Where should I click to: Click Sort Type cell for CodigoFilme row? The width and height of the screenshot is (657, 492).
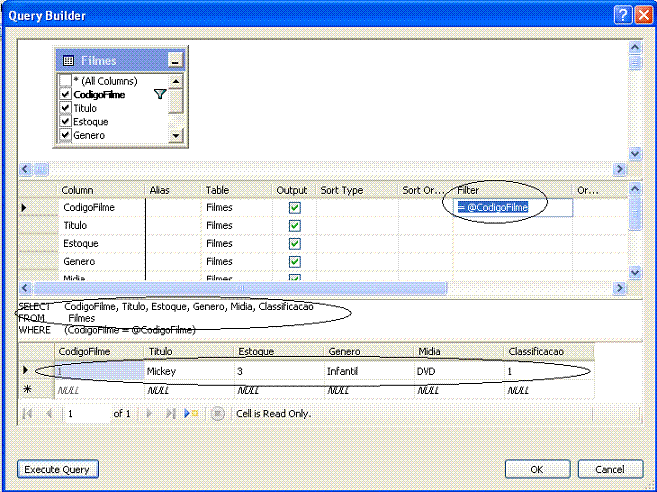click(357, 207)
